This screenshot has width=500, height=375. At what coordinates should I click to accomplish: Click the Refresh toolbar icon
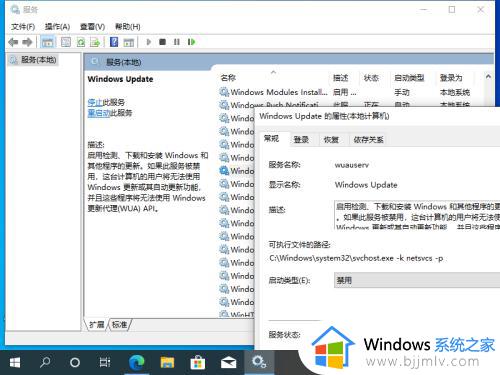(81, 42)
